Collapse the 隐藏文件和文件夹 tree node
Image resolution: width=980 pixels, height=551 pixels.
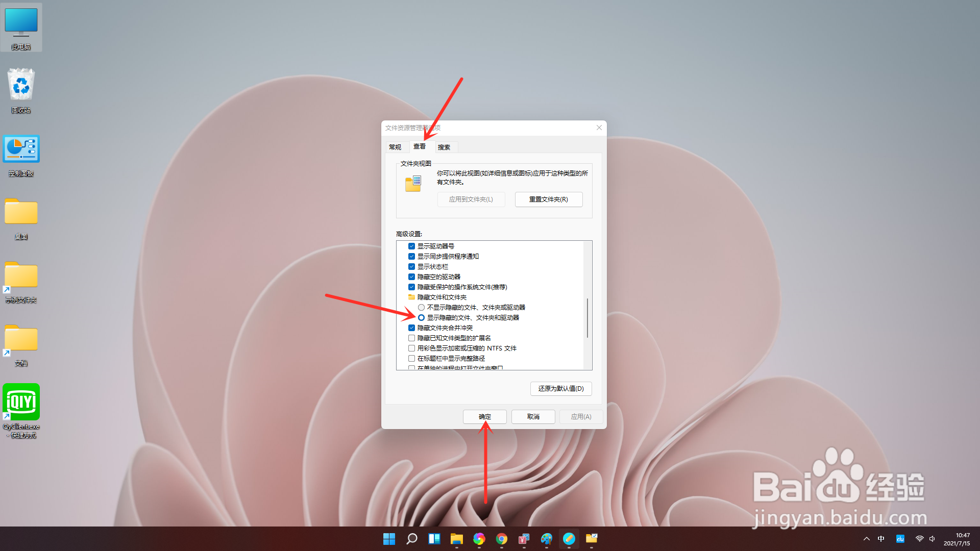pyautogui.click(x=411, y=297)
